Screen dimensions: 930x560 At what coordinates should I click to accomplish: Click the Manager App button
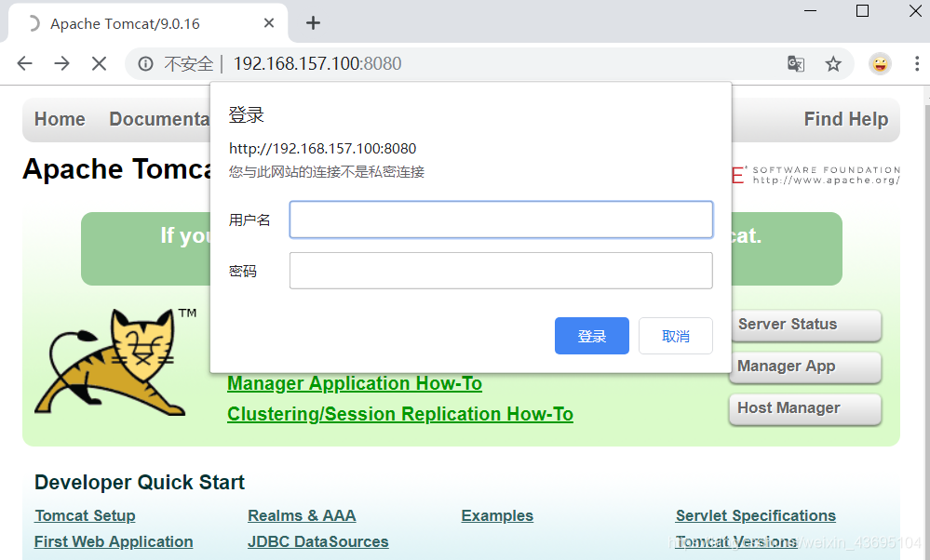pyautogui.click(x=805, y=367)
